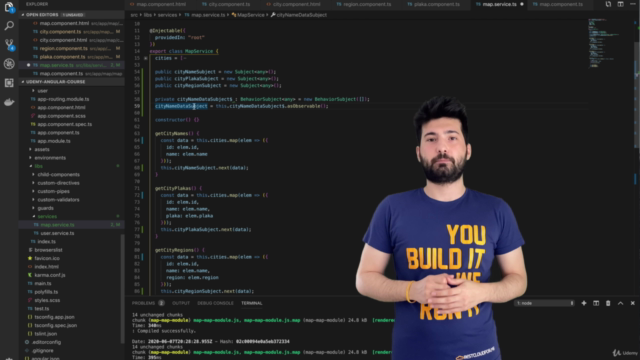Create a new terminal with plus icon

point(584,303)
